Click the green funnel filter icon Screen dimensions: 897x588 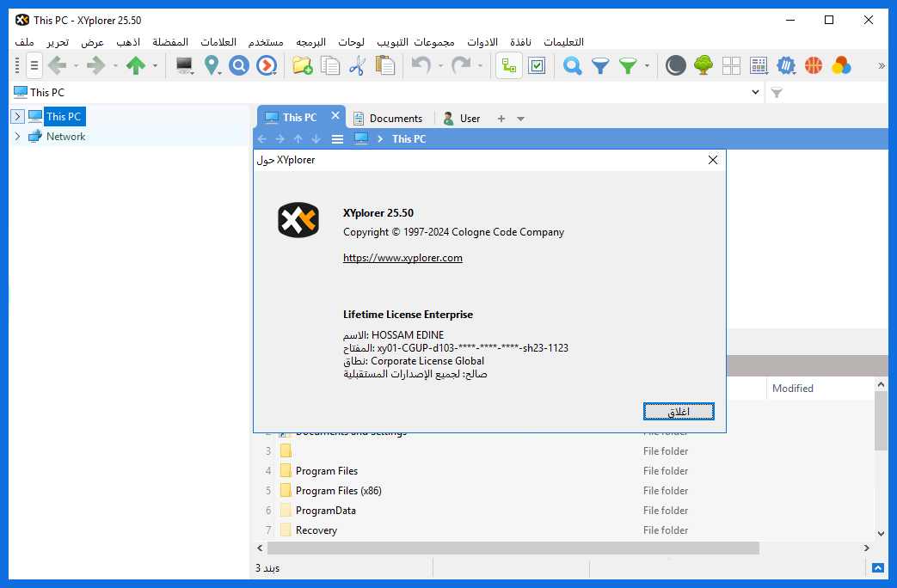628,66
